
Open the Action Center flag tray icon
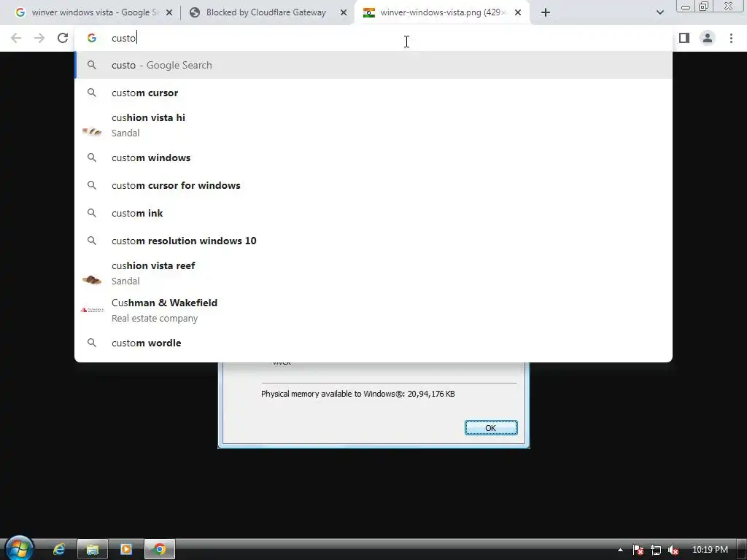[x=638, y=550]
